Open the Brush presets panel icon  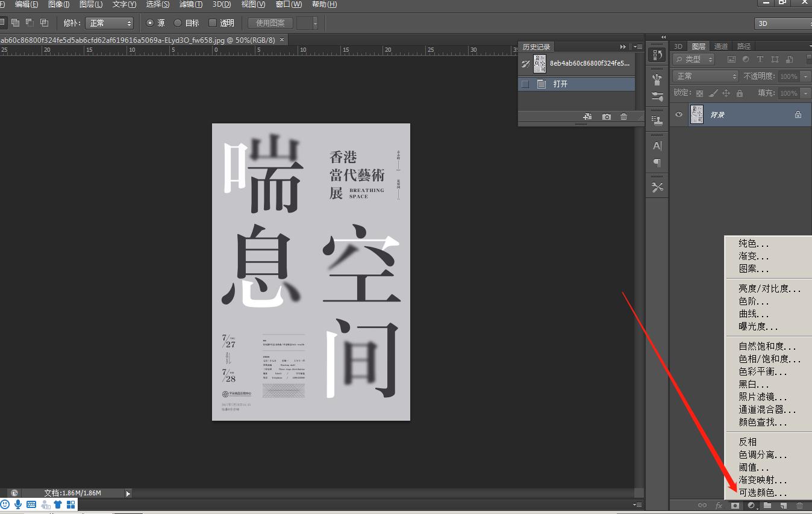[657, 79]
